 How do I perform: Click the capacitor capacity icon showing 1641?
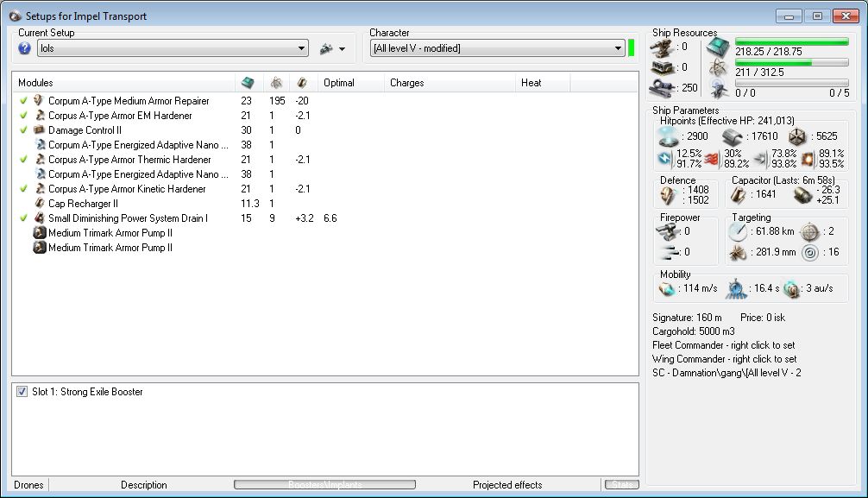pyautogui.click(x=739, y=195)
